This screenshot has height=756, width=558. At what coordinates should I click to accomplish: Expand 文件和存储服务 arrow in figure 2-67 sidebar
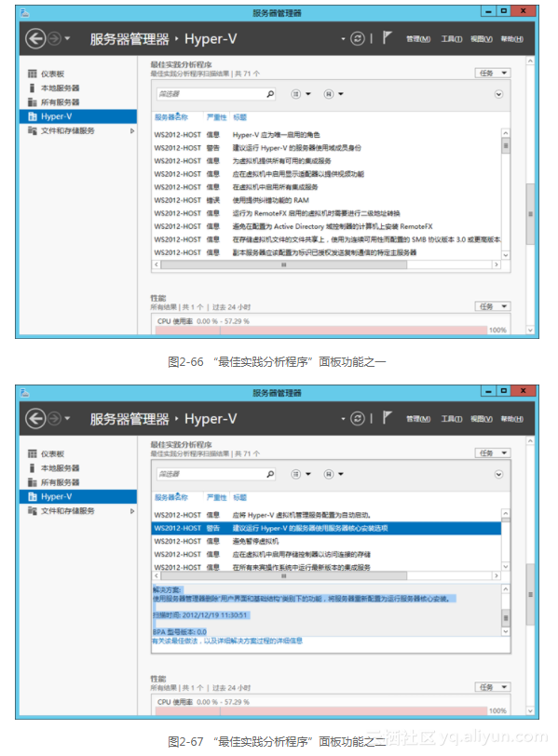[x=132, y=510]
